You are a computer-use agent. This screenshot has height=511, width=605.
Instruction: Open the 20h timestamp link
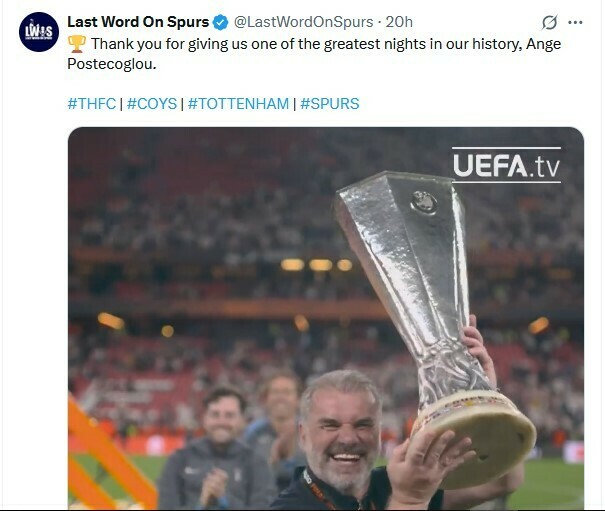[x=399, y=22]
